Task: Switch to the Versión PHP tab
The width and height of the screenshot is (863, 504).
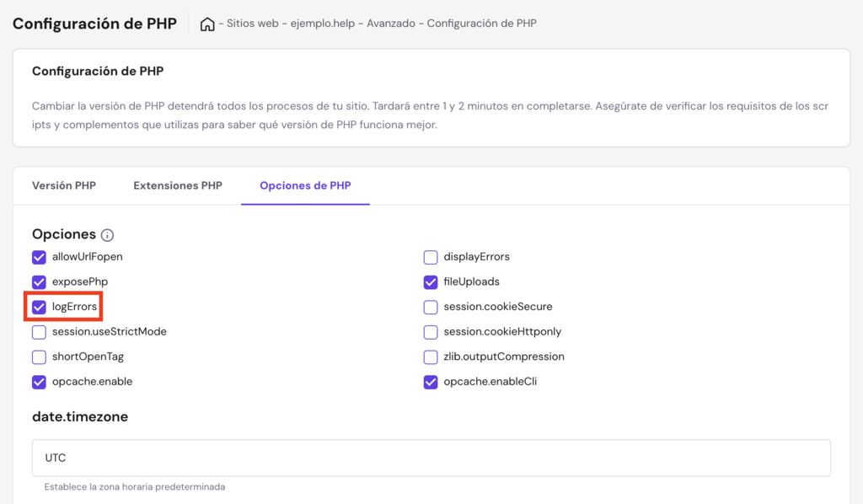Action: [63, 185]
